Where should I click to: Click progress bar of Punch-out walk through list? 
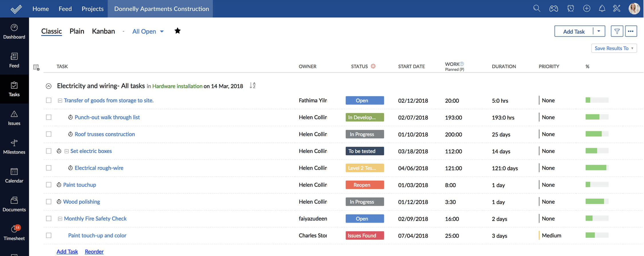tap(597, 117)
